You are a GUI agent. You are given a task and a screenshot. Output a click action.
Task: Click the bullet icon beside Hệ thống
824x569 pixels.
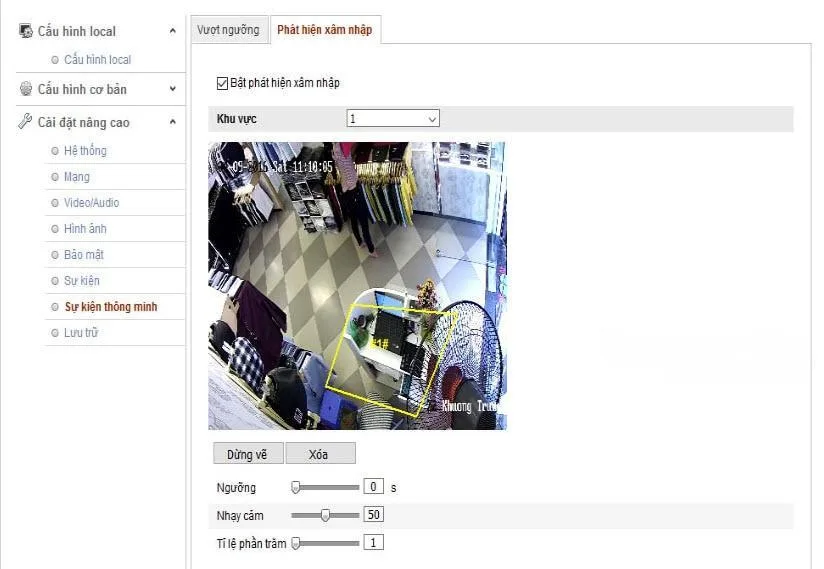pos(55,151)
